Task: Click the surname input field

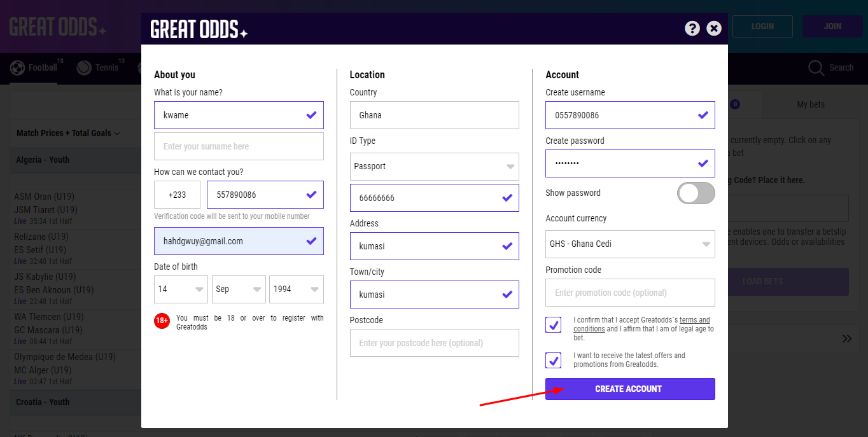Action: [x=239, y=146]
